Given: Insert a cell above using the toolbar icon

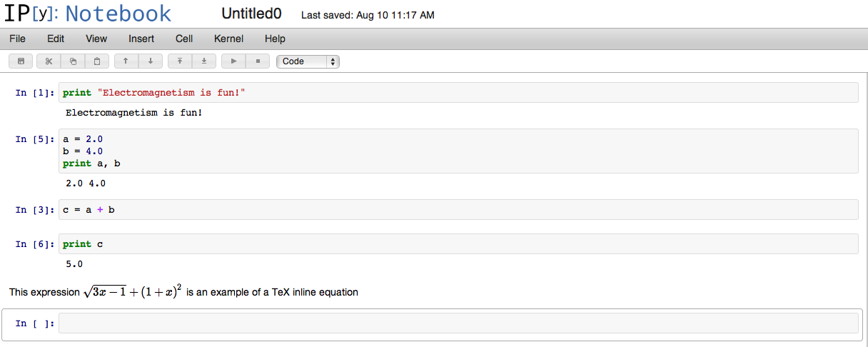Looking at the screenshot, I should pos(180,61).
